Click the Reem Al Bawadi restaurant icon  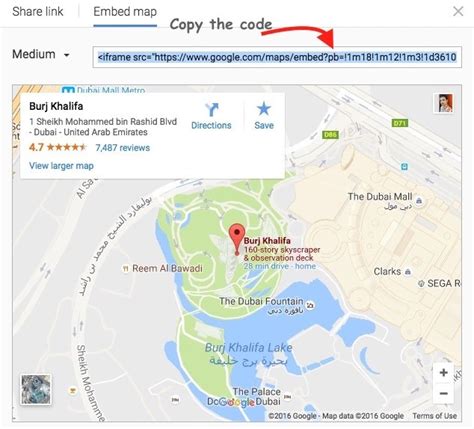126,268
